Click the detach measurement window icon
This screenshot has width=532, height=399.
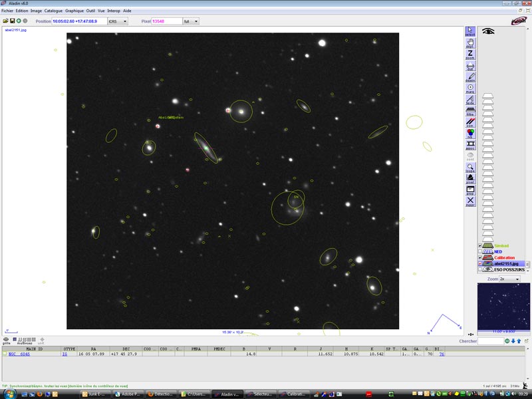(526, 340)
